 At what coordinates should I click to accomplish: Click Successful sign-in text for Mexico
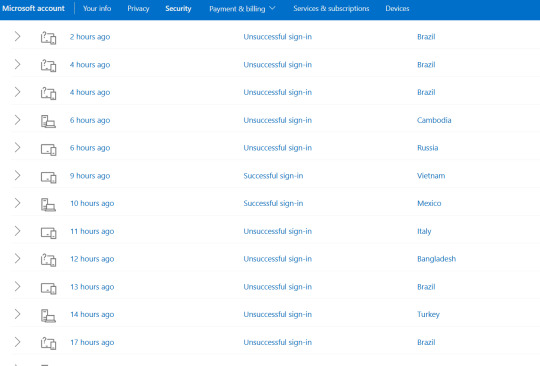point(273,203)
